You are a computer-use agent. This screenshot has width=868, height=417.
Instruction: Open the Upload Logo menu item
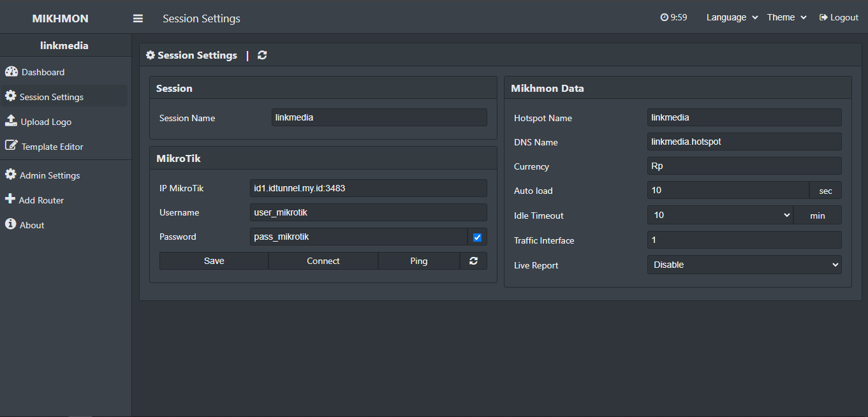[x=64, y=121]
